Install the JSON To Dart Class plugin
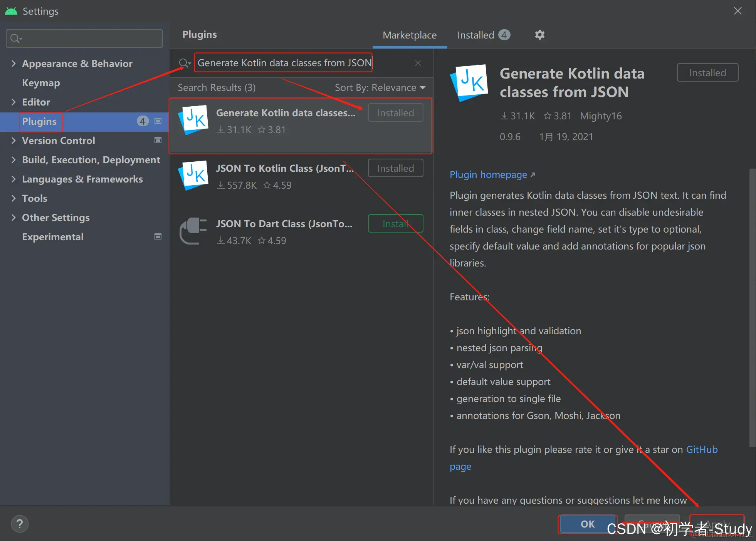The image size is (756, 541). coord(395,224)
